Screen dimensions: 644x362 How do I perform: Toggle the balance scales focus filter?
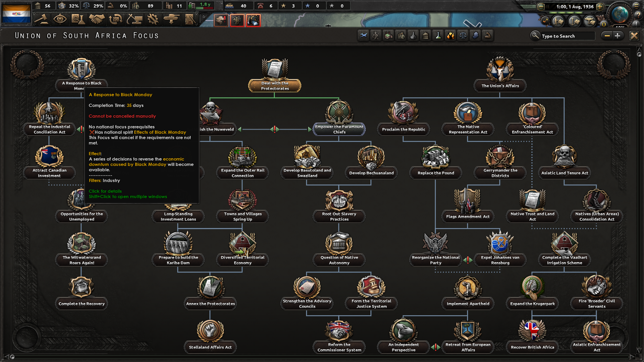click(x=463, y=35)
